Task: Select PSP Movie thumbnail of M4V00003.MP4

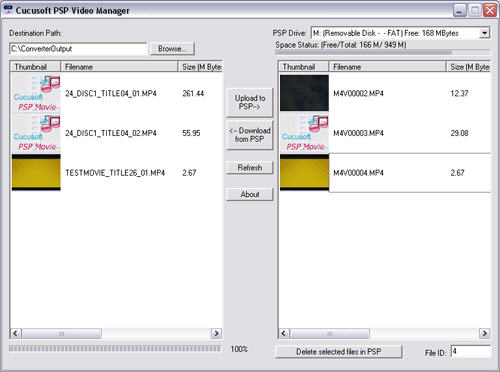Action: click(x=304, y=133)
